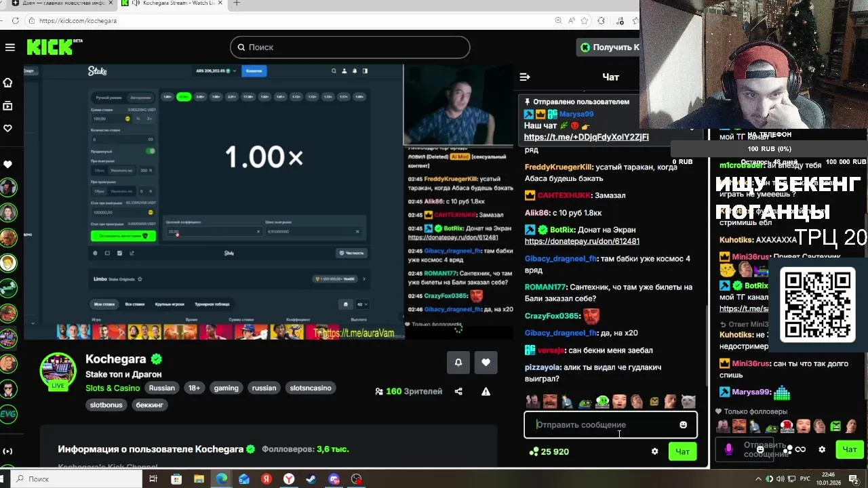The image size is (868, 488).
Task: Report the stream with warning icon
Action: [486, 391]
